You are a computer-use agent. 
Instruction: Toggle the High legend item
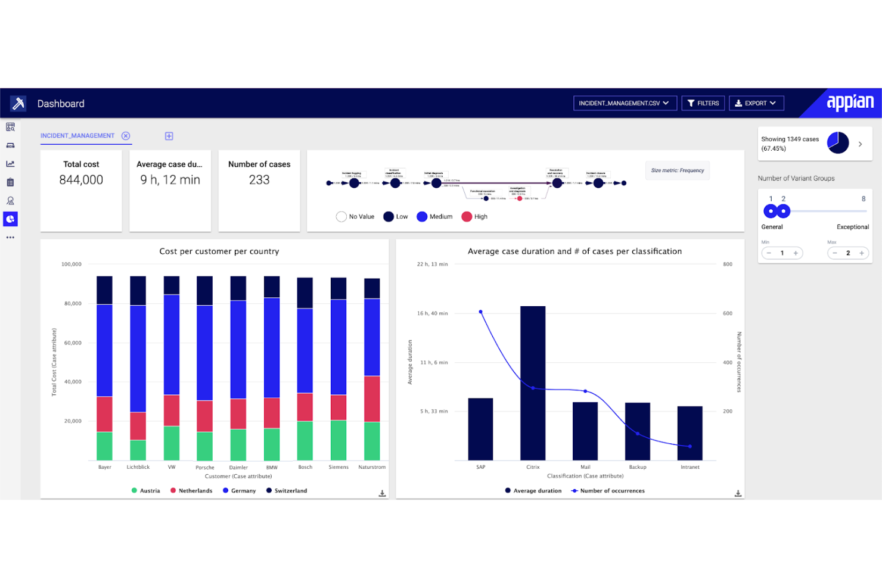pos(474,217)
